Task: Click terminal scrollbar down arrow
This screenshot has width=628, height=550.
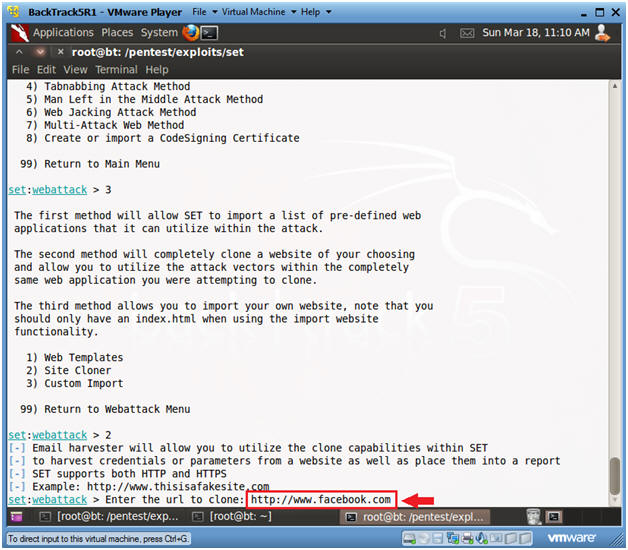Action: [x=614, y=500]
